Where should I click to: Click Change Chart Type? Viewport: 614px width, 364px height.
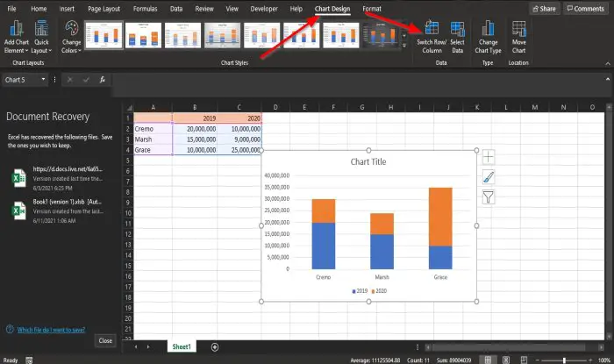(488, 38)
